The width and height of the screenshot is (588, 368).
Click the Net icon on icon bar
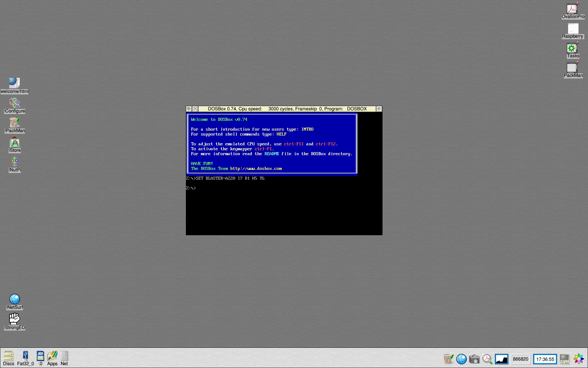64,358
